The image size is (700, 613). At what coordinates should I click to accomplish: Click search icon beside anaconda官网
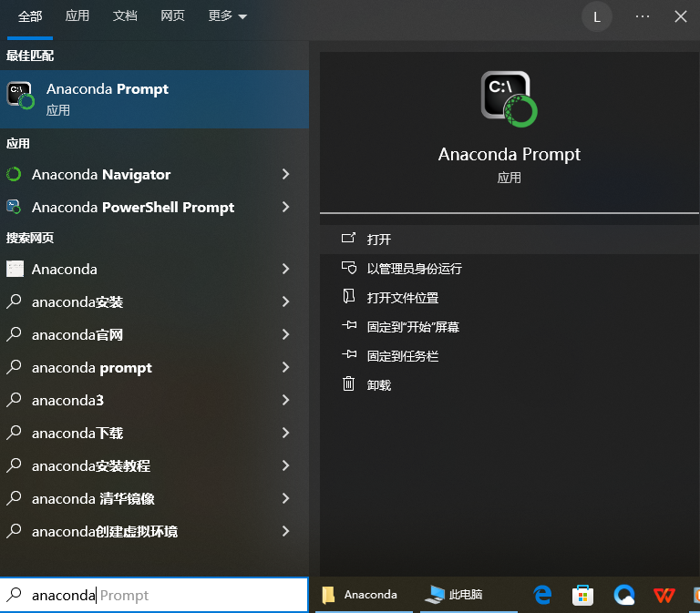click(14, 334)
